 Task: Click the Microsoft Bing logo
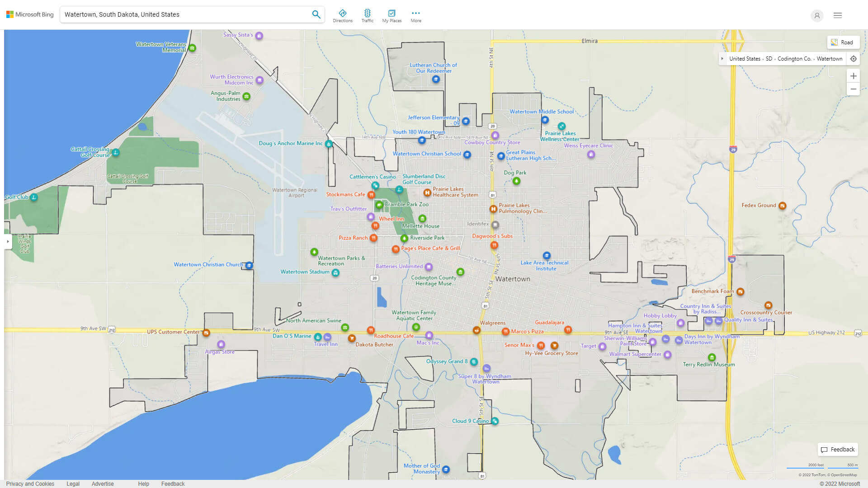pos(29,14)
